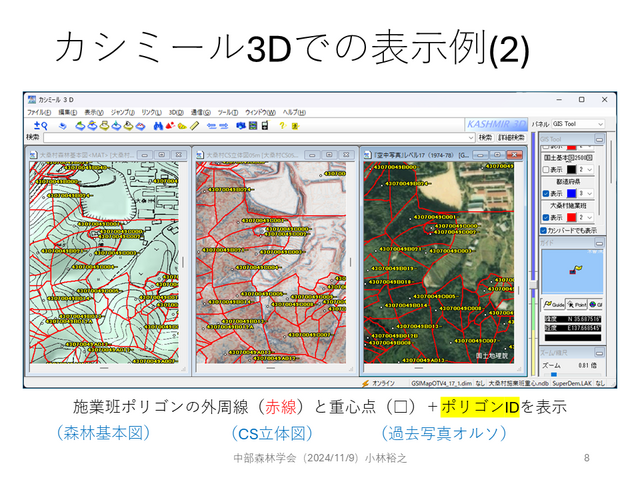Click the green-topped map disc toolbar icon
The image size is (640, 480).
coord(80,126)
